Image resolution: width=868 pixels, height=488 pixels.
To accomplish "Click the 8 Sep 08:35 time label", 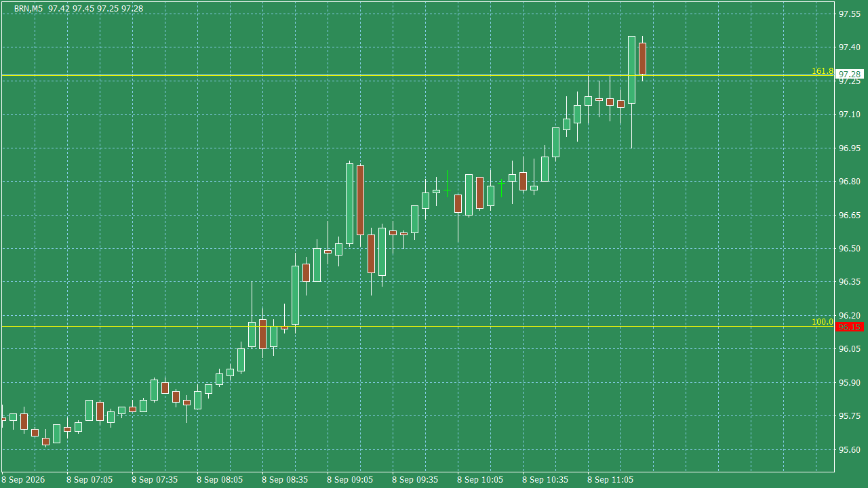I will 285,480.
